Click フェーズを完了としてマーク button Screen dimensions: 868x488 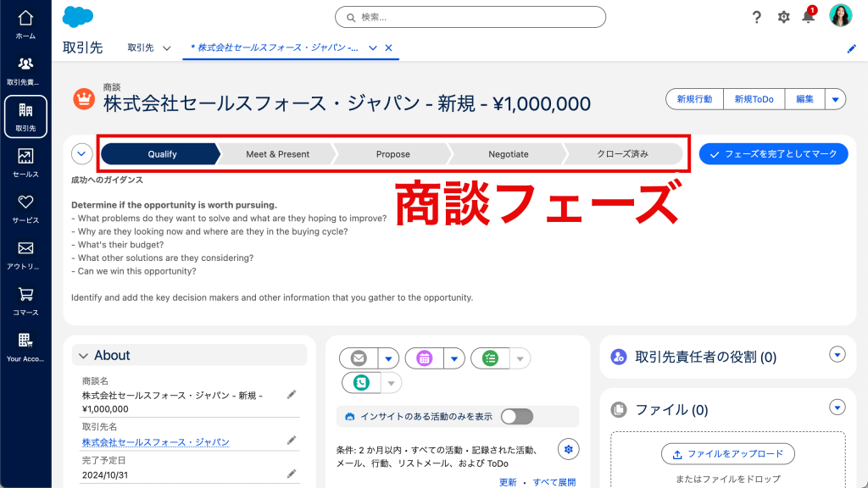click(x=773, y=154)
